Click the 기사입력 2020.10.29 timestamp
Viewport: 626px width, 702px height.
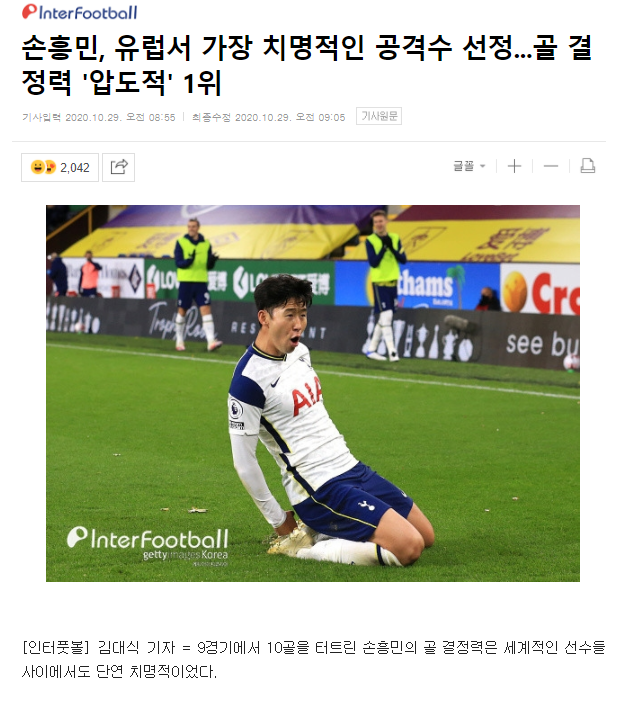[x=99, y=117]
